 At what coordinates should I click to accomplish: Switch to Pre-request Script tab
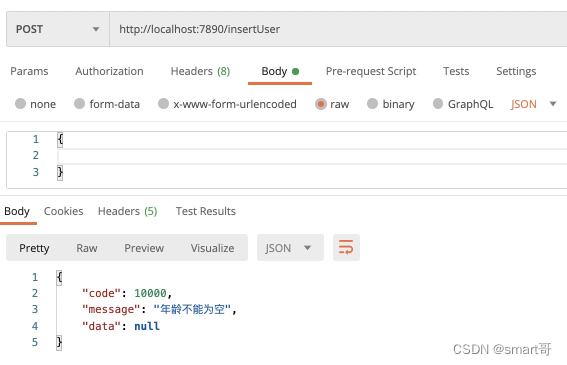pyautogui.click(x=371, y=72)
